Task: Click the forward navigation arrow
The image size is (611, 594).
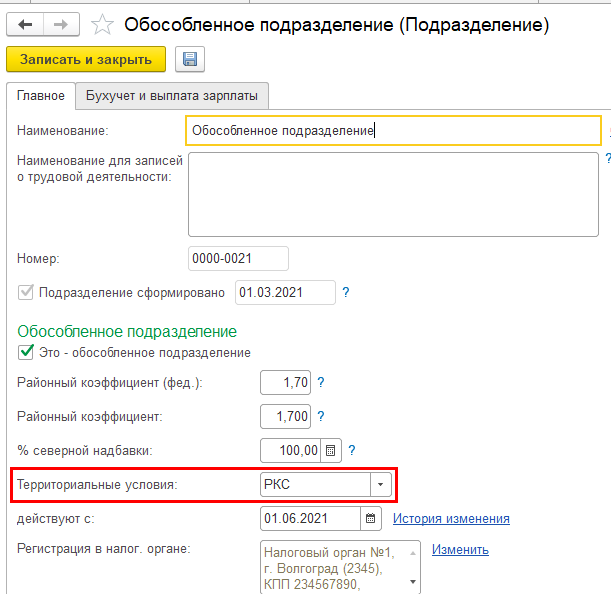Action: click(x=61, y=24)
